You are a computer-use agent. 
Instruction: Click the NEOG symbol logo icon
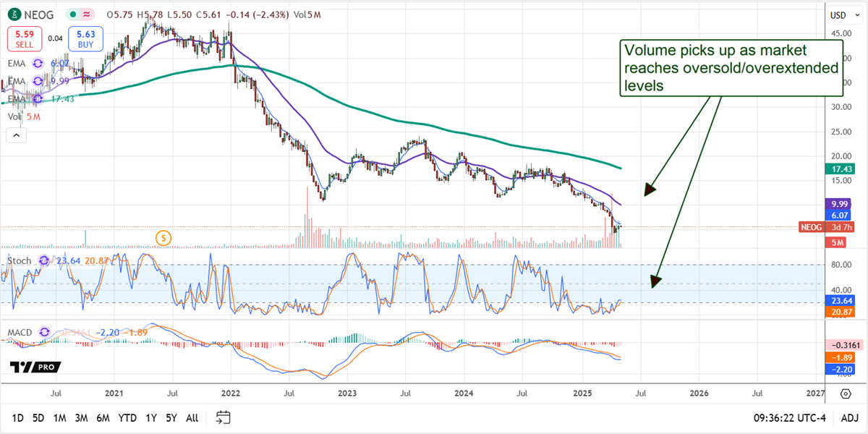coord(15,14)
